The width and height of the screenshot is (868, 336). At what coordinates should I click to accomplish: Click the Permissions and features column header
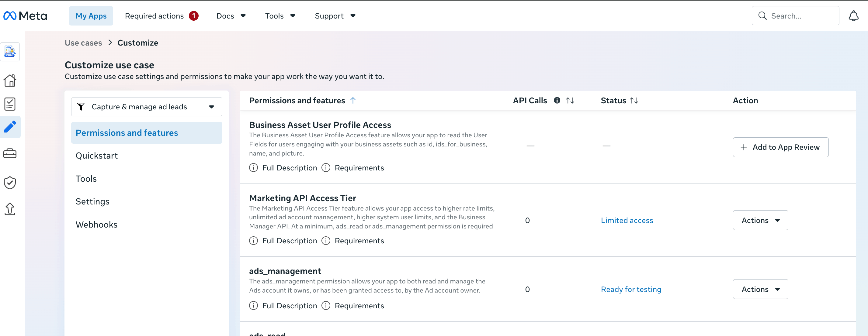[297, 100]
